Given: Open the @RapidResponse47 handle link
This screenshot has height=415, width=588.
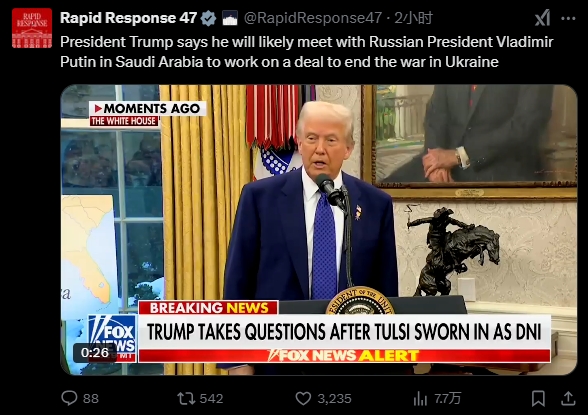Looking at the screenshot, I should [313, 18].
